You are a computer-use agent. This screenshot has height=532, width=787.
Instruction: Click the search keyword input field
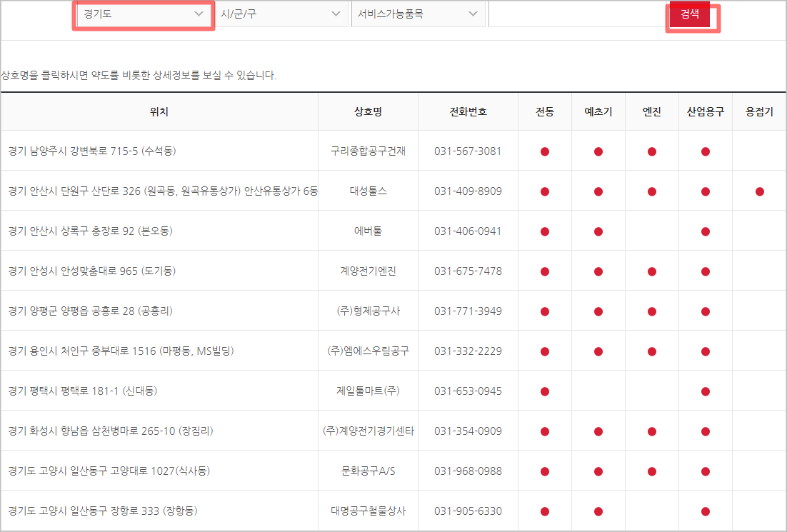(x=578, y=14)
